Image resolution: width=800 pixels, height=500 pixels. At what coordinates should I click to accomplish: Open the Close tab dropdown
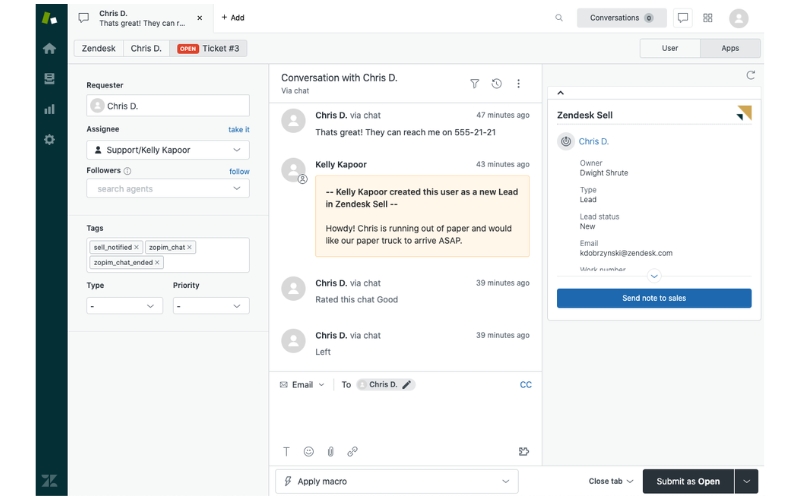click(611, 481)
